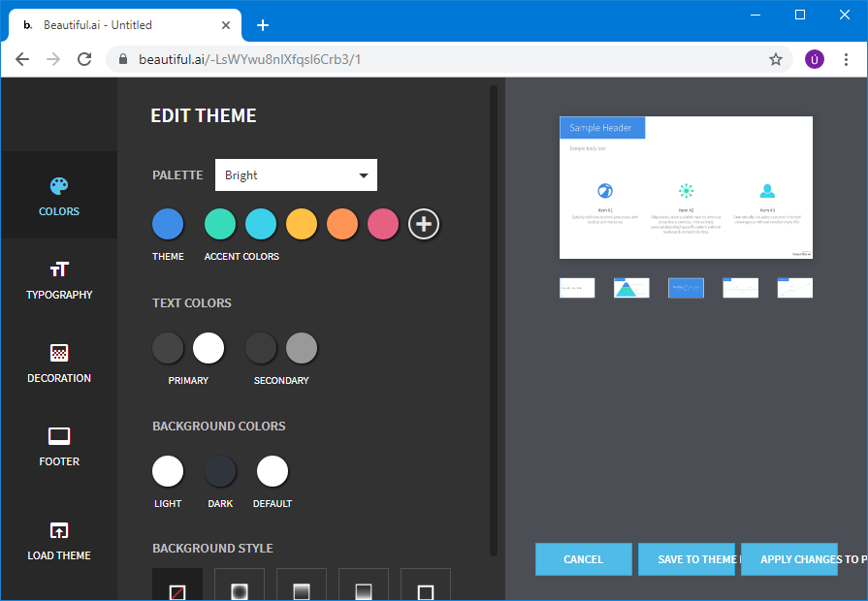868x601 pixels.
Task: Click the Save to Theme button
Action: (x=691, y=559)
